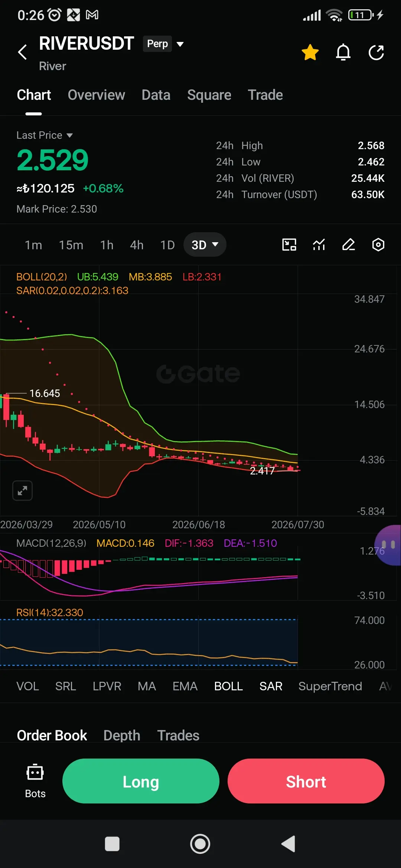Open the Trade tab

(265, 95)
